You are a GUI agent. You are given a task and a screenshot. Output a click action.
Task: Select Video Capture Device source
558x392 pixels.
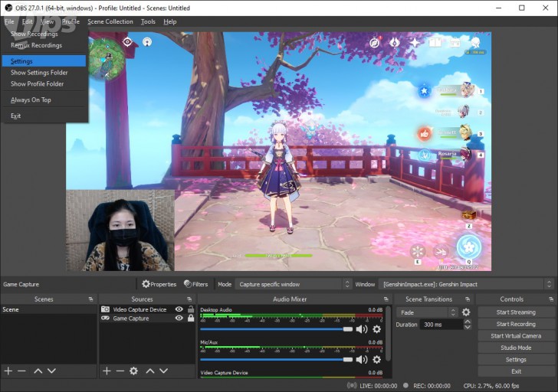pos(139,309)
